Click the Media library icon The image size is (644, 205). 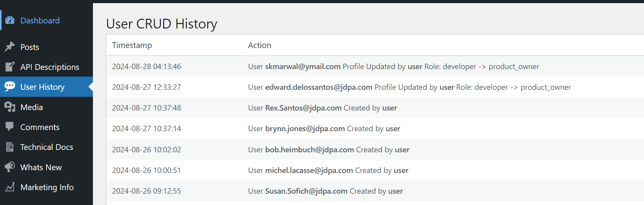coord(10,107)
